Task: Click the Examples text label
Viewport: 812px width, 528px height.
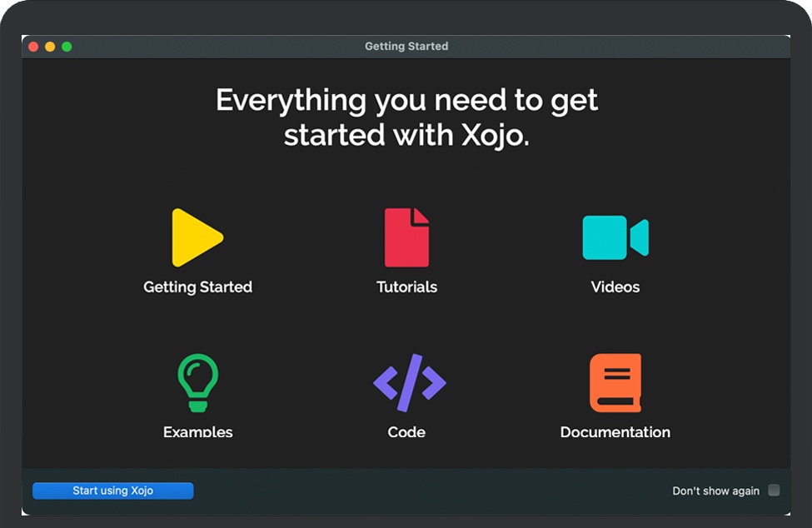Action: click(197, 431)
